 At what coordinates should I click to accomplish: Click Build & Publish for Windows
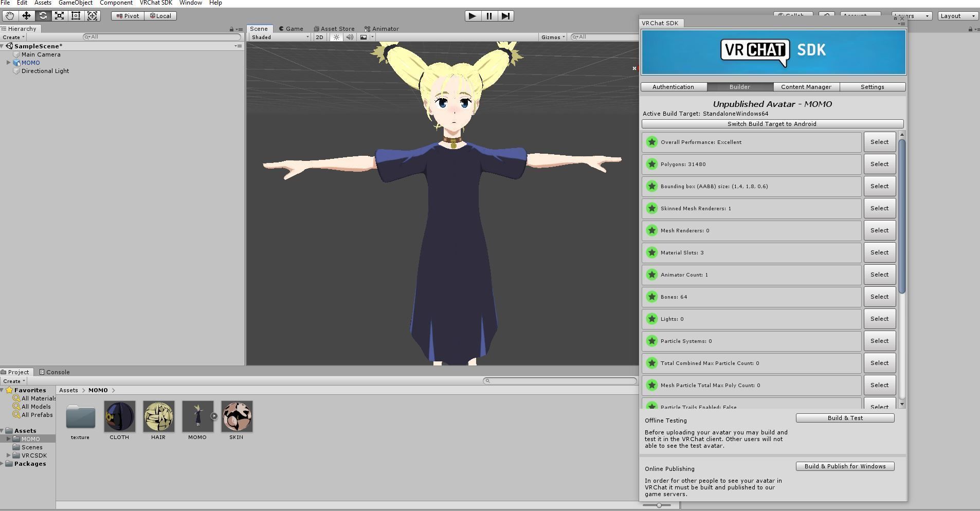845,466
